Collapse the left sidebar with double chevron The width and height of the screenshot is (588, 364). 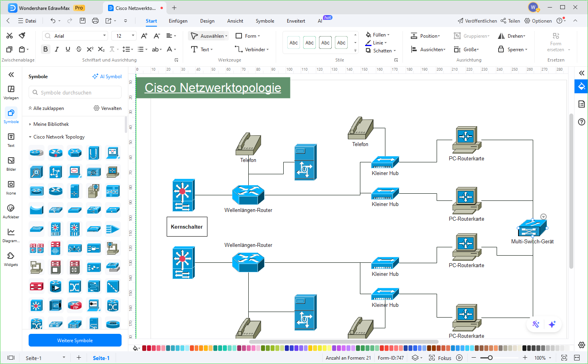[11, 75]
